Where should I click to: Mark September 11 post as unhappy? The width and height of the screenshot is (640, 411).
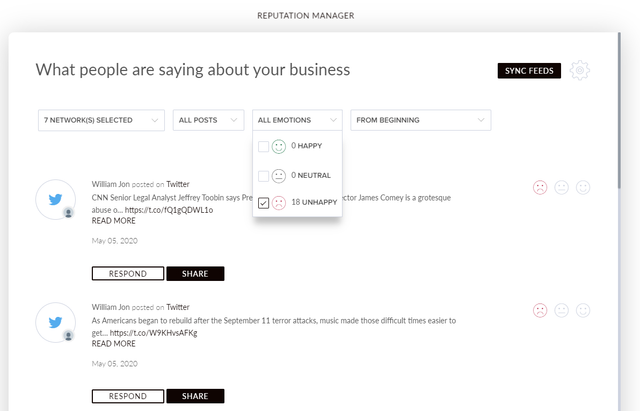[540, 311]
